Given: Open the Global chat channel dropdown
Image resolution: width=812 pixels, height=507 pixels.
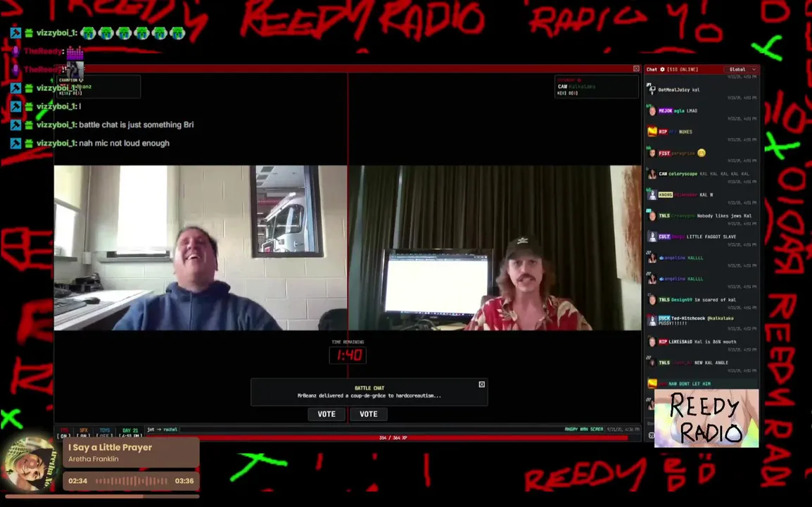Looking at the screenshot, I should [742, 70].
